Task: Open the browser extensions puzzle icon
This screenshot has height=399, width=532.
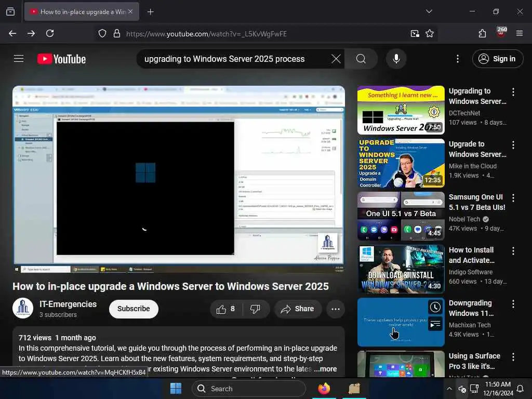Action: (x=482, y=33)
